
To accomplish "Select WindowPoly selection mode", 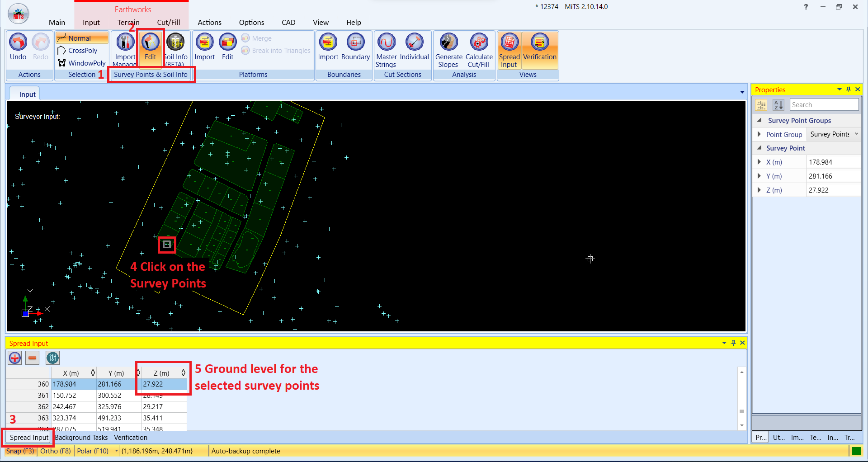I will tap(82, 63).
